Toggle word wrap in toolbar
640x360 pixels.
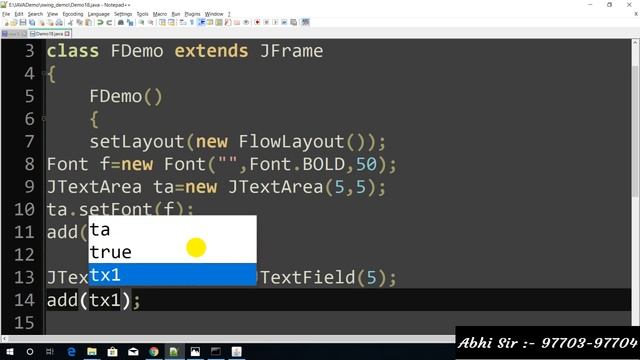[183, 22]
